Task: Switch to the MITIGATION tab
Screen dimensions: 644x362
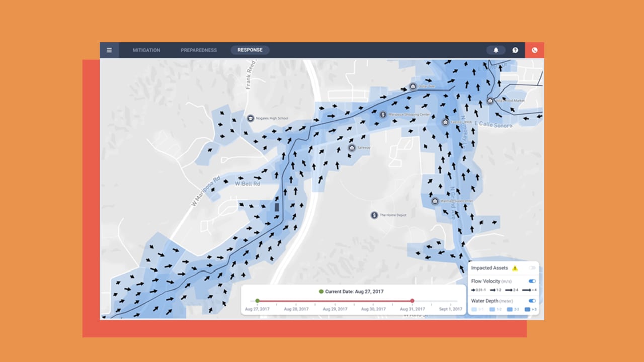Action: pyautogui.click(x=146, y=50)
